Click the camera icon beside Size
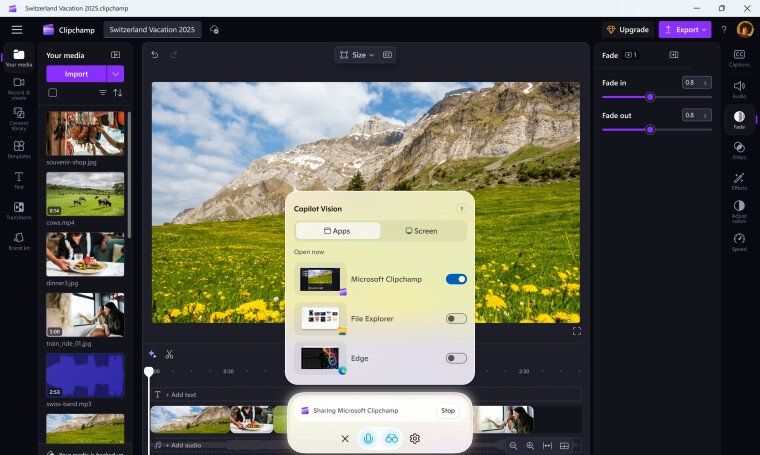Viewport: 760px width, 455px height. click(x=387, y=55)
